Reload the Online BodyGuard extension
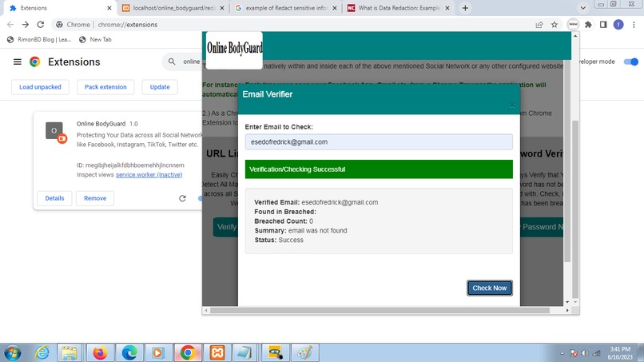 coord(182,198)
